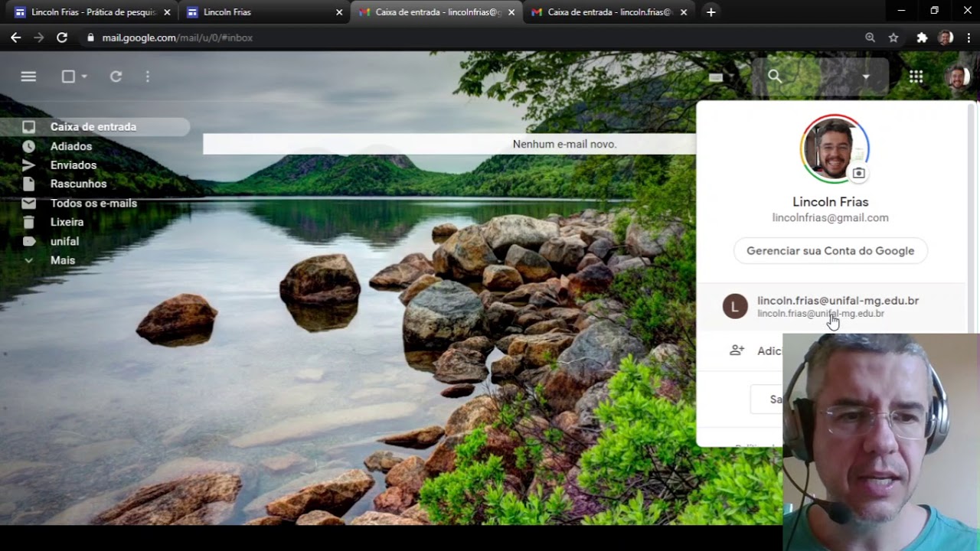
Task: Toggle the select all emails checkbox
Action: tap(68, 77)
